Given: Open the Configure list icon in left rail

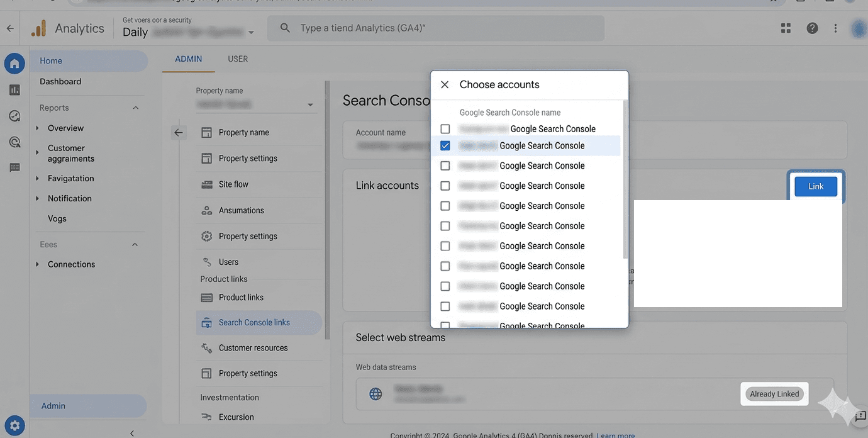Looking at the screenshot, I should pyautogui.click(x=14, y=167).
